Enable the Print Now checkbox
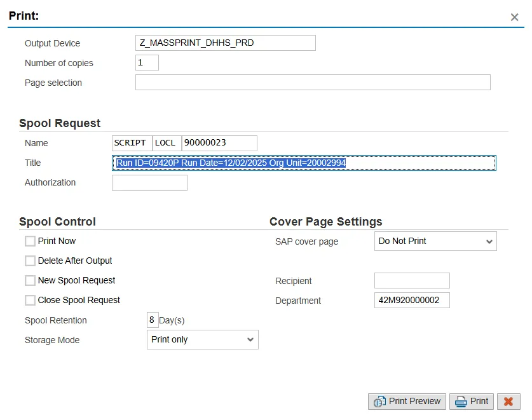This screenshot has width=532, height=420. pos(30,241)
